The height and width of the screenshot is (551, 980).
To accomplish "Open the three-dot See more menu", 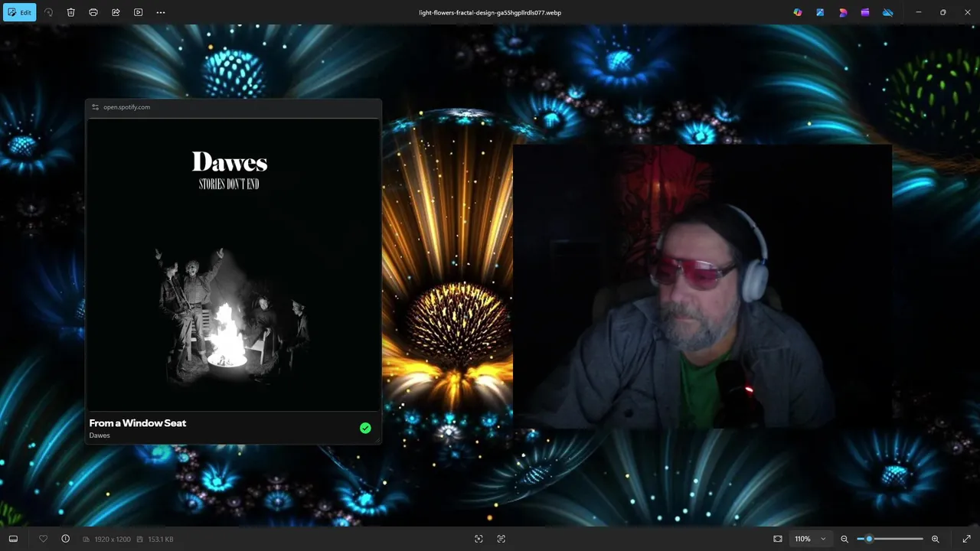I will tap(160, 12).
